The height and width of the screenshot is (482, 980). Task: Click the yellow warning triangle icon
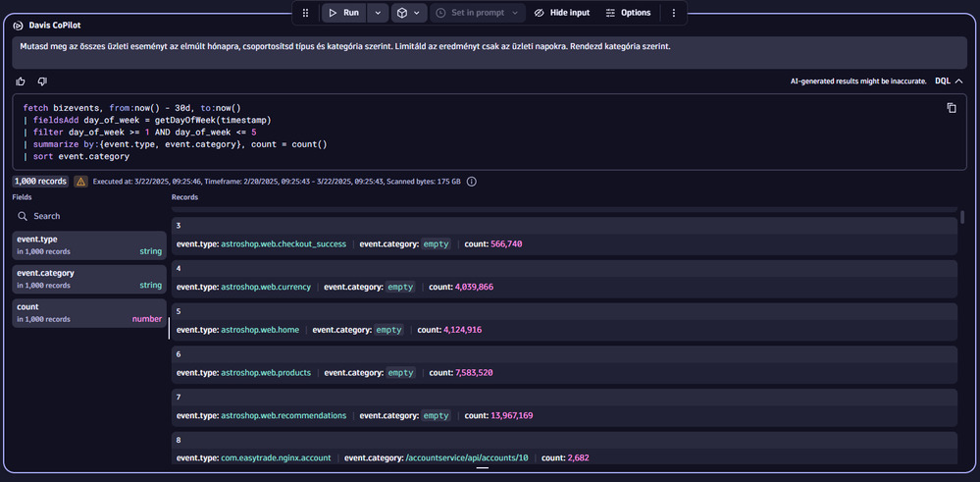coord(80,182)
